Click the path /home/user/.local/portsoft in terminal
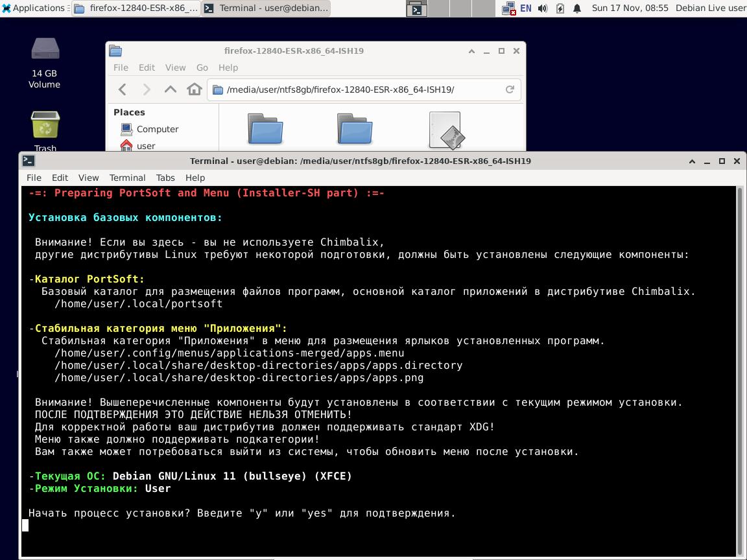The width and height of the screenshot is (747, 560). 138,304
